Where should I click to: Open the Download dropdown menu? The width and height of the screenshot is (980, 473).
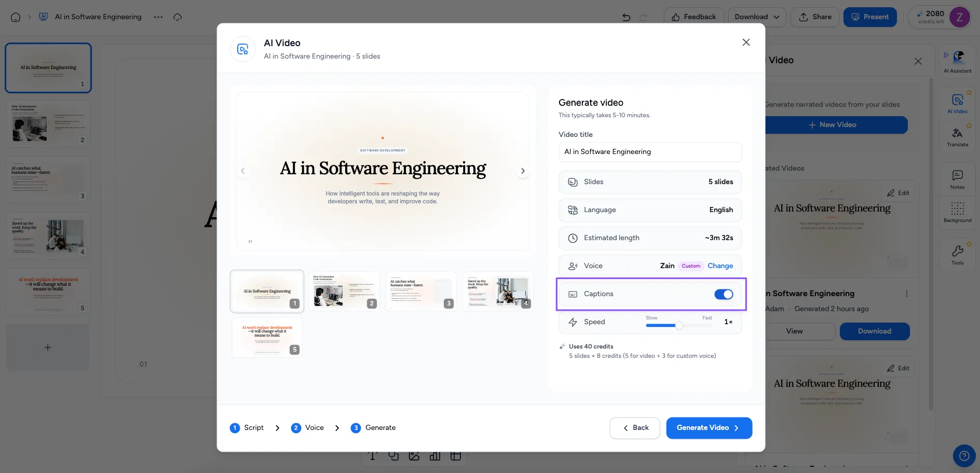[757, 17]
